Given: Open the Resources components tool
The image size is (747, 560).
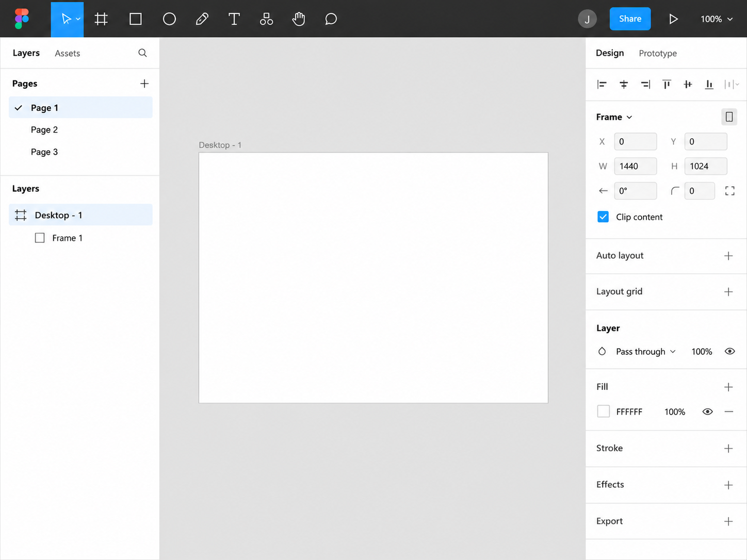Looking at the screenshot, I should click(x=266, y=19).
